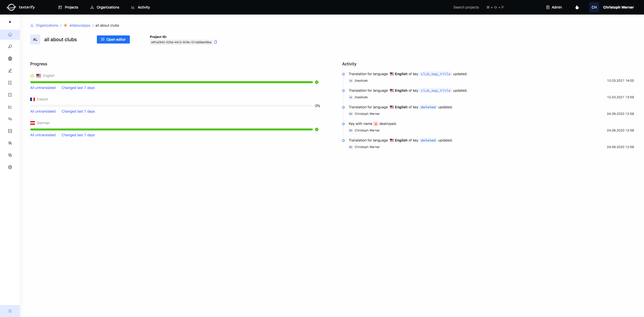Go to allaboutapps breadcrumb link

coord(80,25)
